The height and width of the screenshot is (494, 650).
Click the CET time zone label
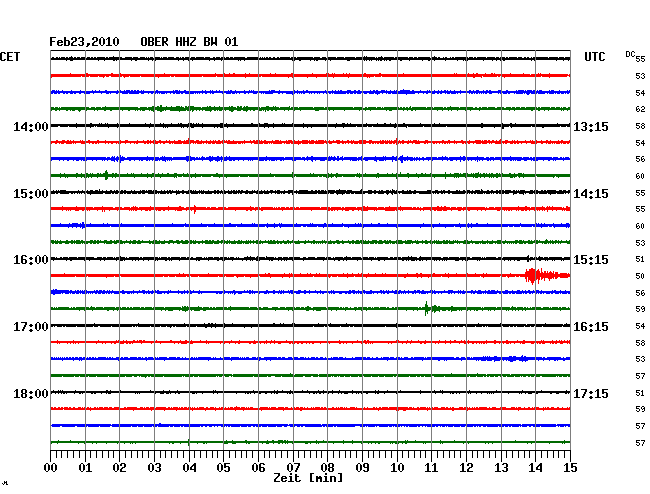tap(10, 57)
